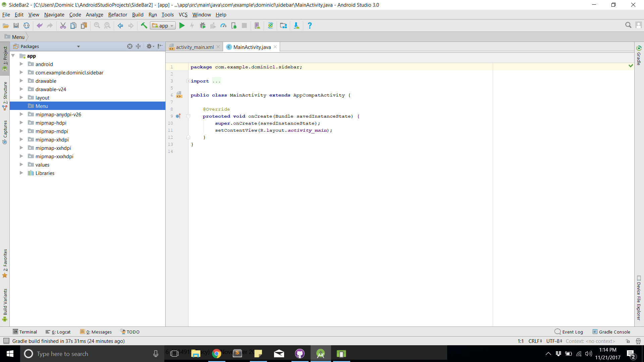This screenshot has height=362, width=644.
Task: Toggle the Favorites side panel
Action: point(5,263)
